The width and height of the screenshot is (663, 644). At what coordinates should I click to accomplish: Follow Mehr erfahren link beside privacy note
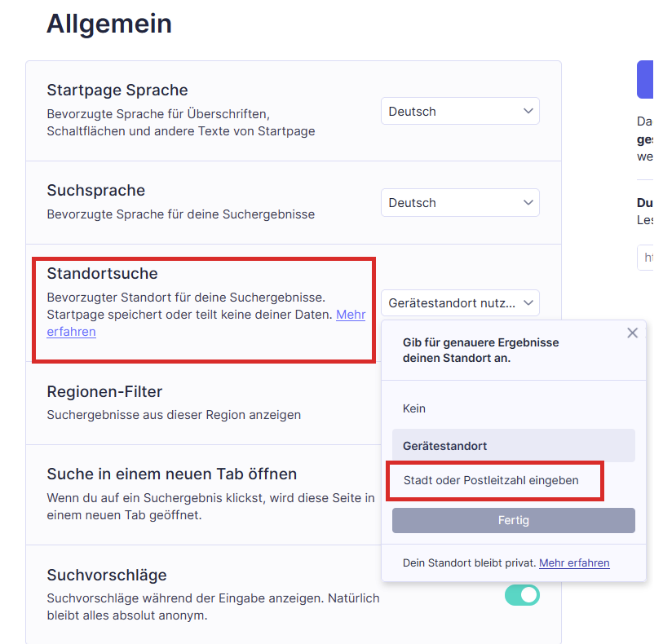574,563
